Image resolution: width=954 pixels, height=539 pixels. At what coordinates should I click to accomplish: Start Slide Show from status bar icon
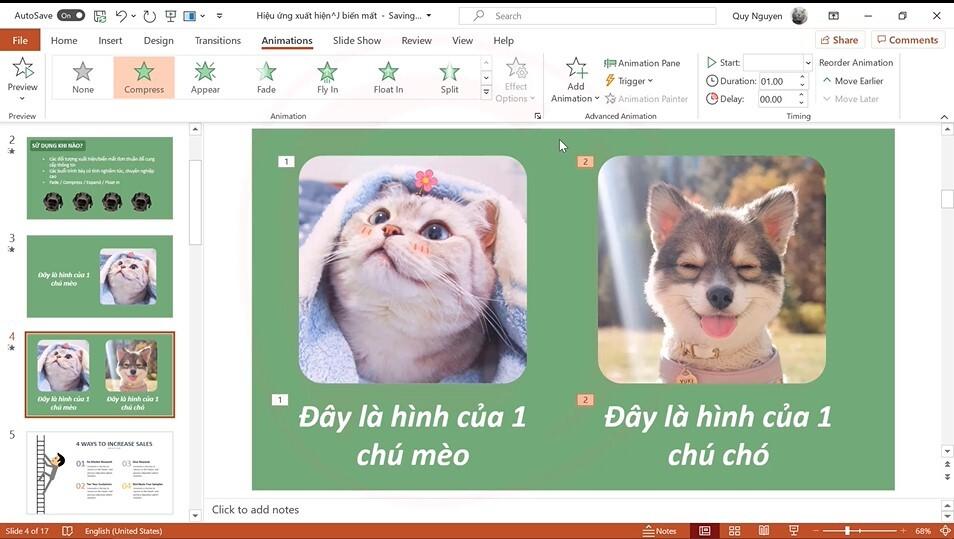(x=793, y=530)
